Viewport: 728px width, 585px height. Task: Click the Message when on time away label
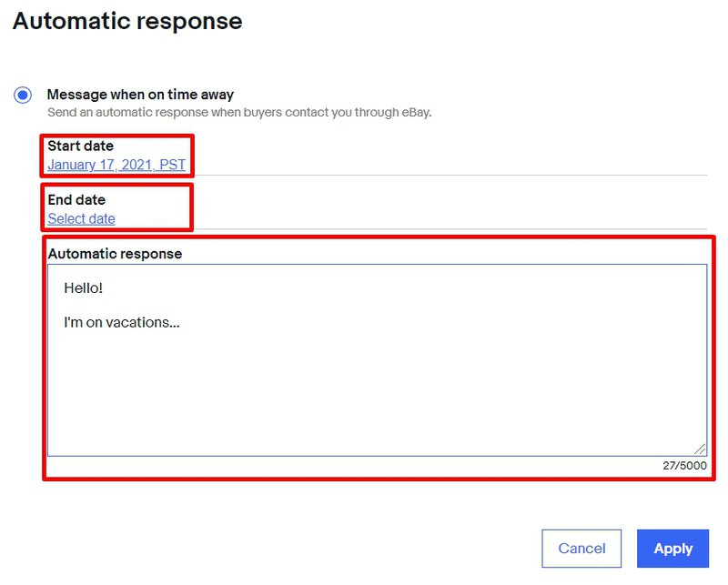[140, 95]
